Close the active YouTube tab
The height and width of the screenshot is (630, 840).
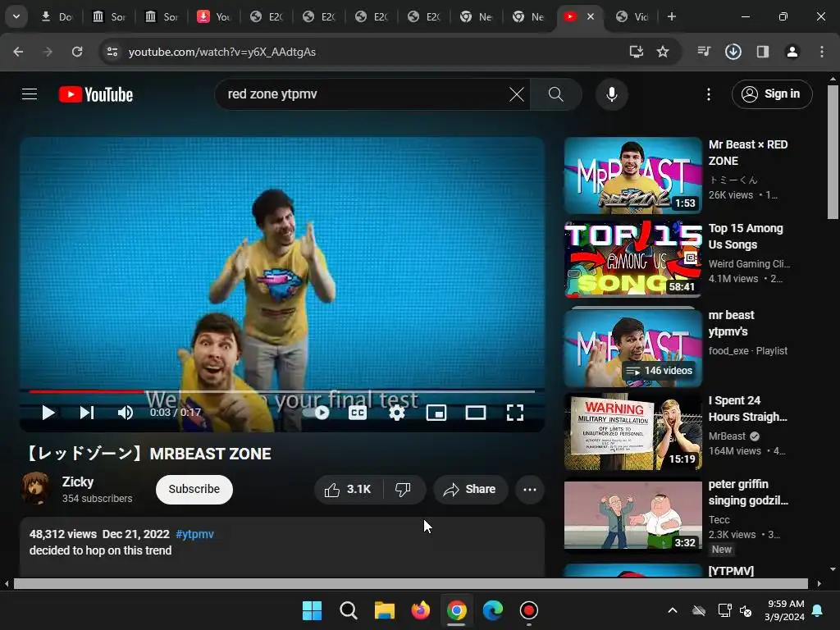[591, 16]
